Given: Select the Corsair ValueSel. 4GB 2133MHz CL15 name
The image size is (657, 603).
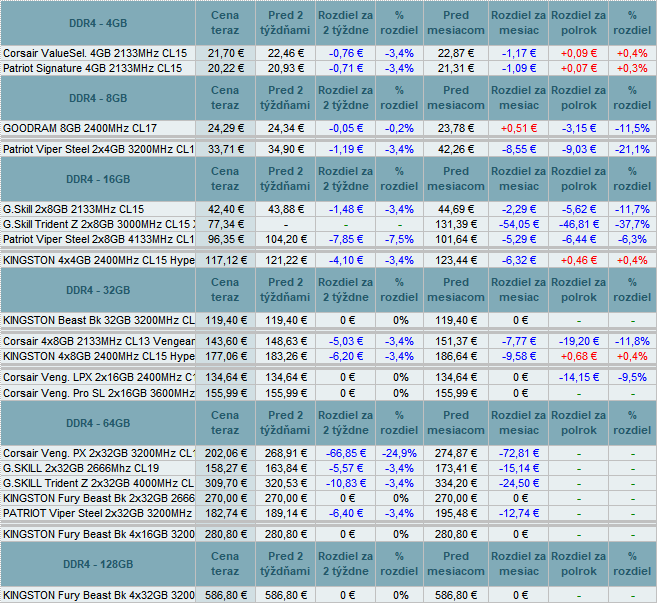Looking at the screenshot, I should 95,53.
